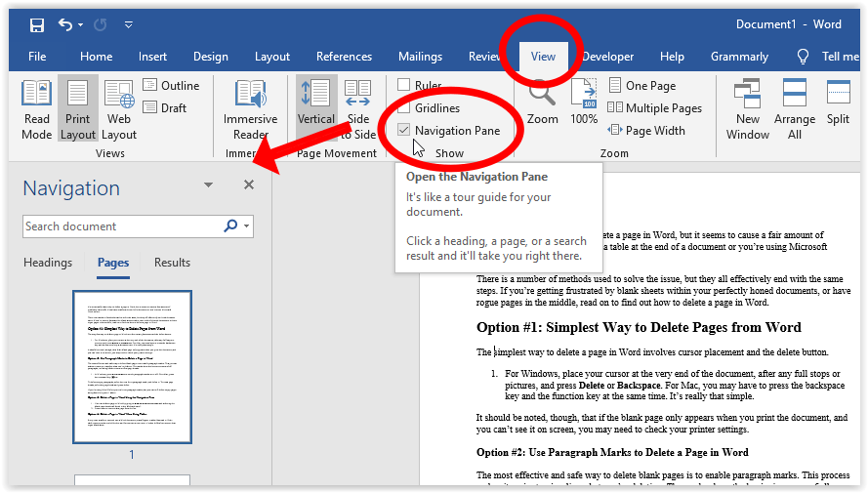
Task: Select Vertical page movement
Action: point(315,109)
